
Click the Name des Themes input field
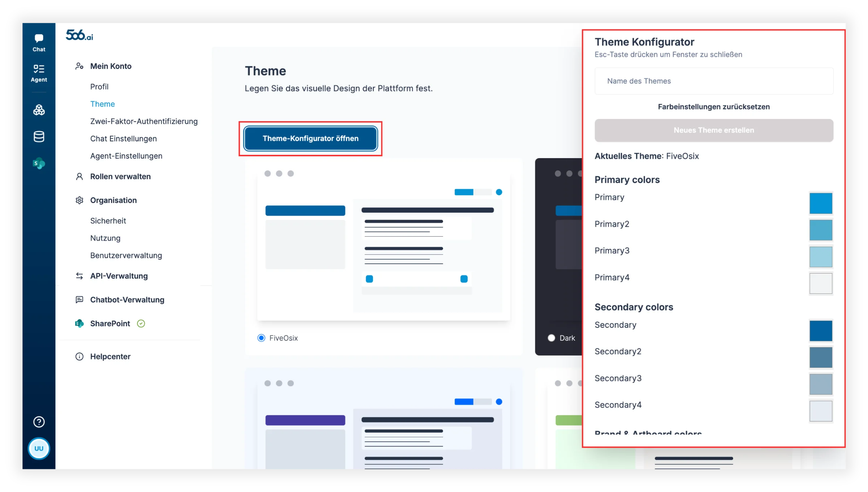click(x=714, y=81)
